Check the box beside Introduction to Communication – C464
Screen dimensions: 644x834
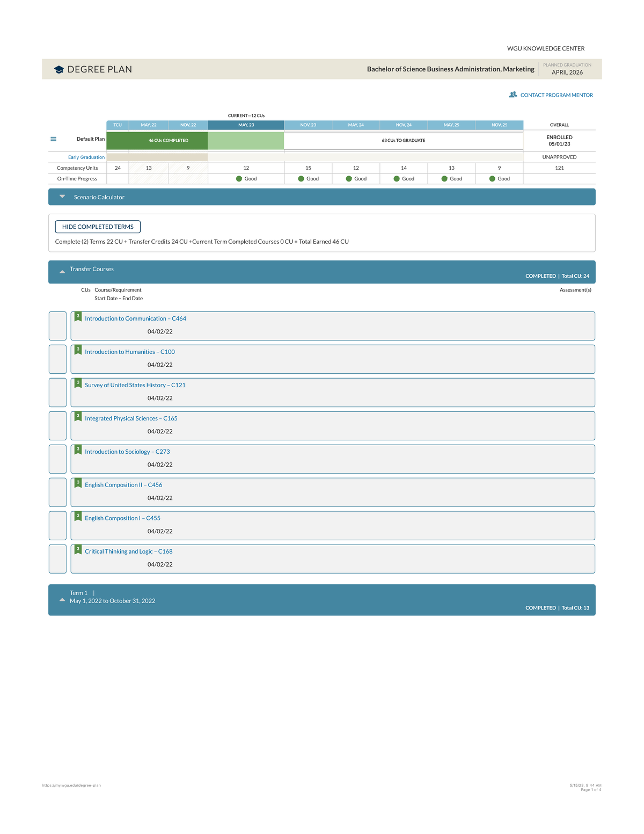[x=57, y=326]
